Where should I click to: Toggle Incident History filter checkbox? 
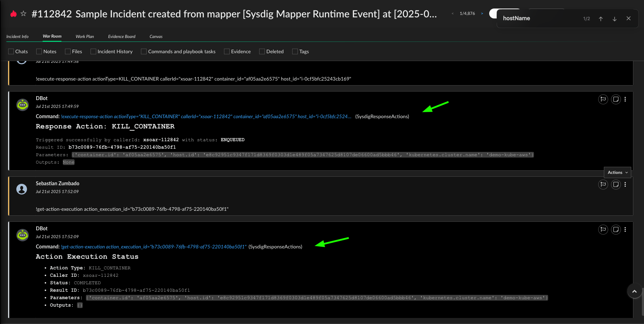(x=93, y=51)
